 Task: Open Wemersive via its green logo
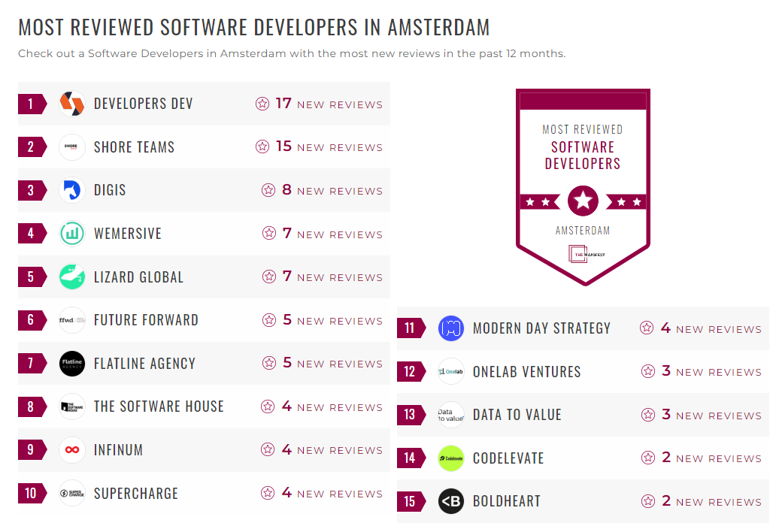[x=71, y=233]
